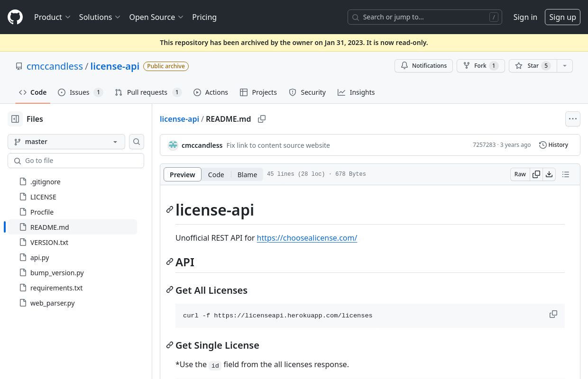This screenshot has width=588, height=379.
Task: Copy the README.md file path
Action: click(261, 119)
